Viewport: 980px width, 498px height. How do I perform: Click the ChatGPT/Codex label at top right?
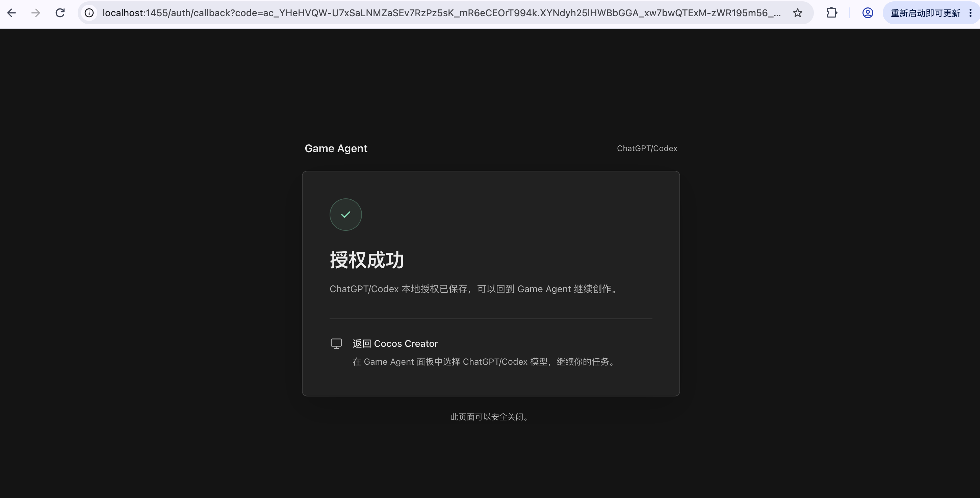pos(647,148)
